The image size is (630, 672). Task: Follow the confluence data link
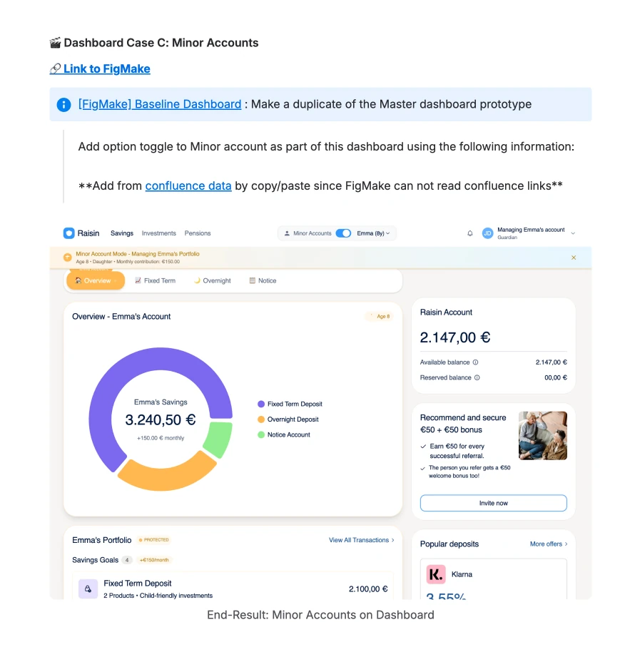tap(188, 185)
